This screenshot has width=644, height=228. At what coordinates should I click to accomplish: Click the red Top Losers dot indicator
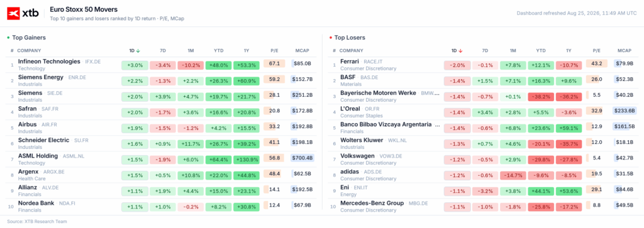point(331,38)
